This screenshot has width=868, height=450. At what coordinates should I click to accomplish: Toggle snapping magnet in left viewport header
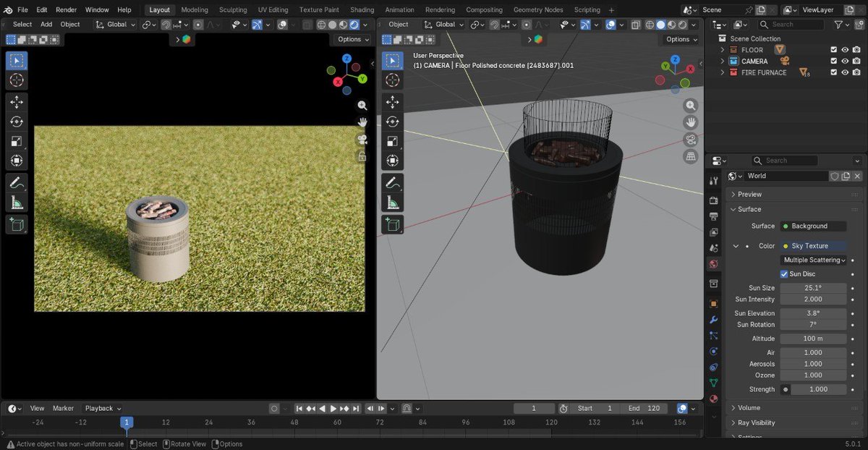166,24
